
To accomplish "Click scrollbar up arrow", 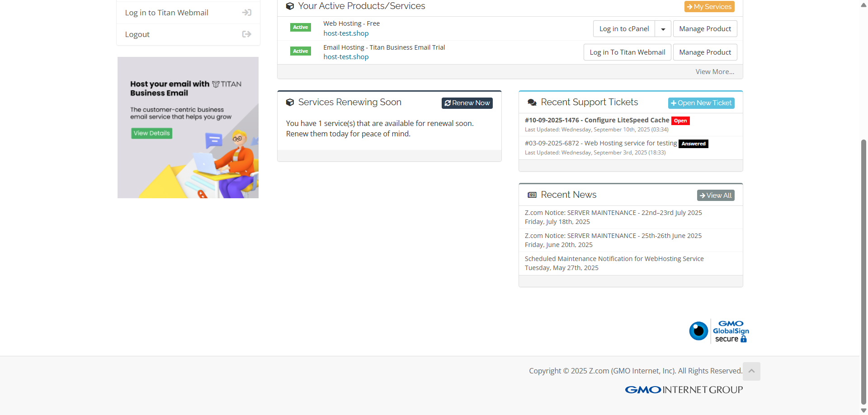I will coord(863,5).
